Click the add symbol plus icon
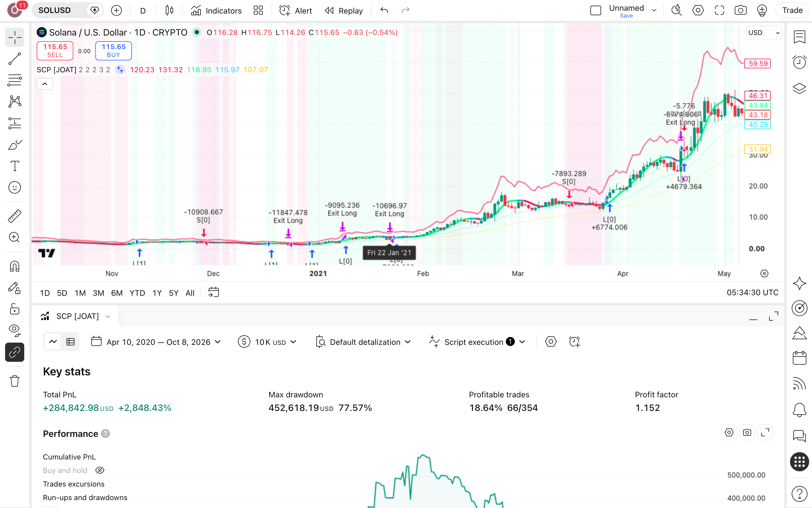Screen dimensions: 812x508 [x=116, y=10]
